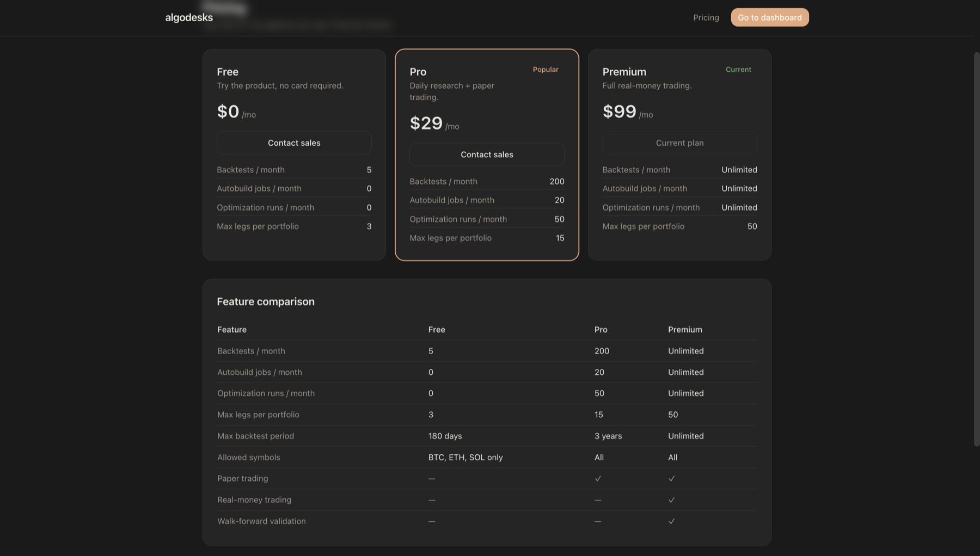Click the Current plan button on Premium
The image size is (980, 556).
[679, 143]
